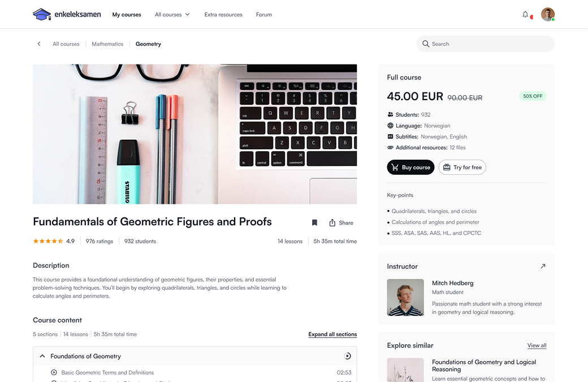Open Mathematics breadcrumb
Viewport: 588px width, 382px height.
coord(107,44)
